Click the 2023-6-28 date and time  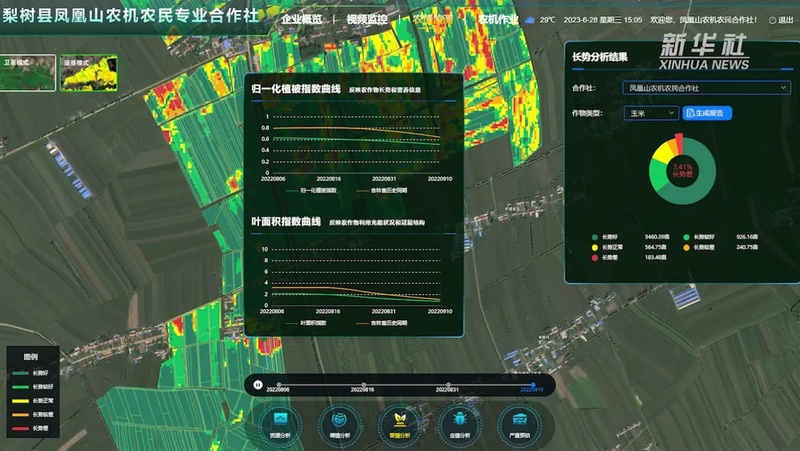[603, 20]
